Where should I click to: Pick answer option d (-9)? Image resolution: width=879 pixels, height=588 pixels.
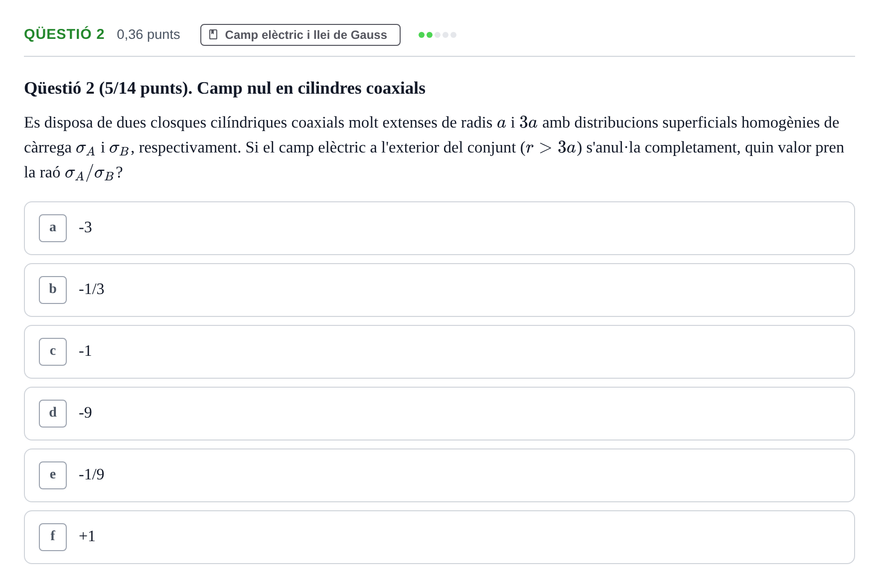(439, 414)
